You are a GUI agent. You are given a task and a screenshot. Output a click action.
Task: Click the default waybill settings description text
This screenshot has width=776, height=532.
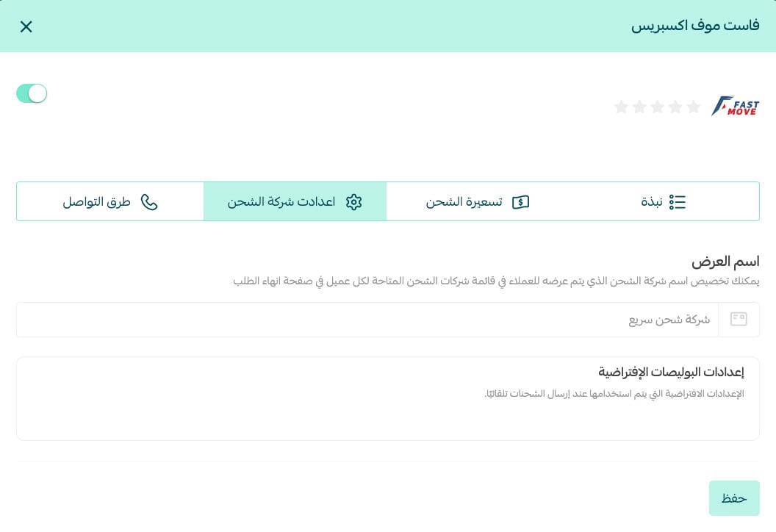614,394
